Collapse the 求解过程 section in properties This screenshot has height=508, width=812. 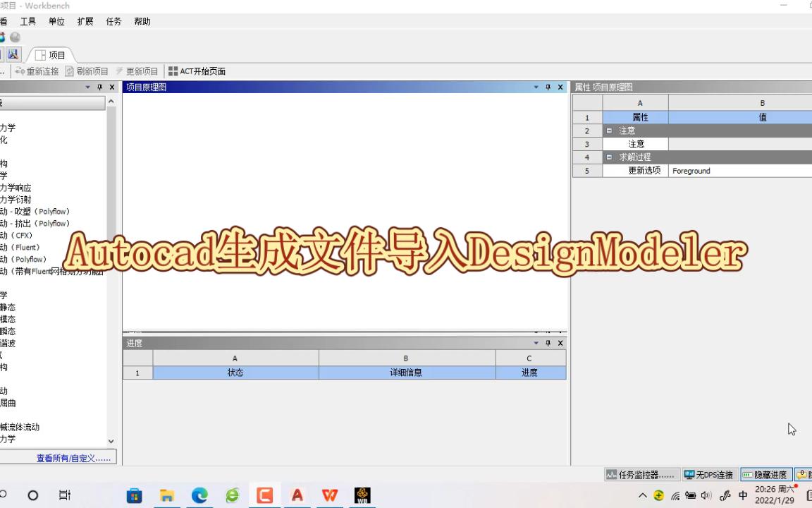coord(609,157)
